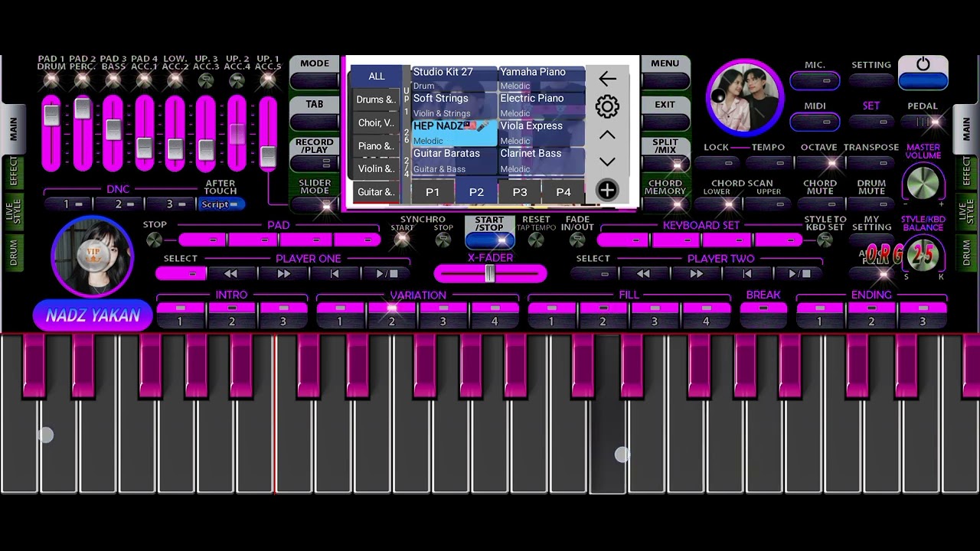This screenshot has height=551, width=980.
Task: Fast-forward Player One
Action: click(x=283, y=273)
